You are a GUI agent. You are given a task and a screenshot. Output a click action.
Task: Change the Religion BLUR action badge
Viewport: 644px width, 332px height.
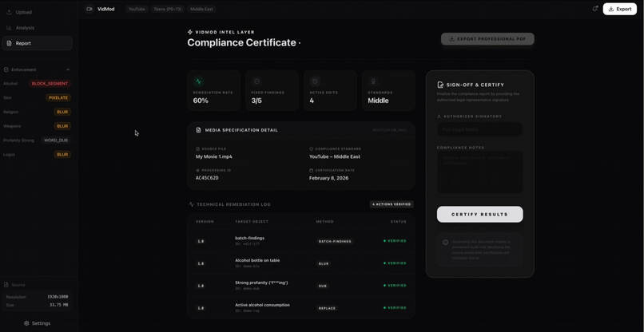tap(62, 112)
